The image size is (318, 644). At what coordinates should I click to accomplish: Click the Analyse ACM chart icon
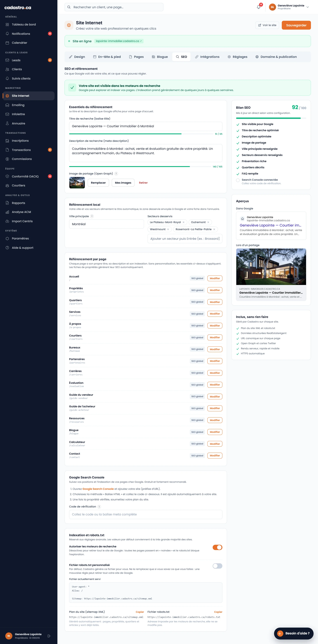coord(7,212)
